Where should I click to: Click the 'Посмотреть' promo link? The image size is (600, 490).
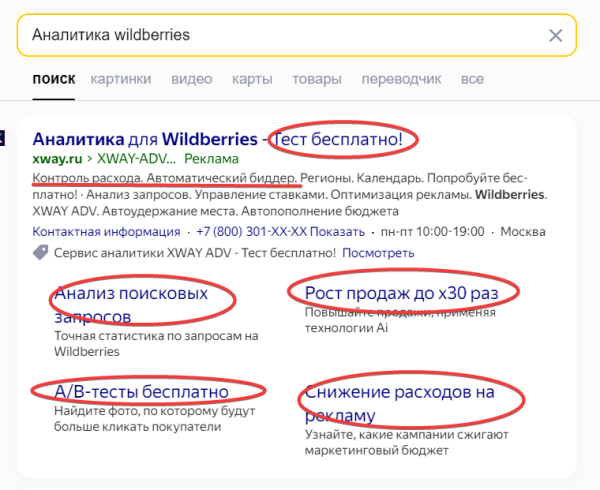(378, 253)
